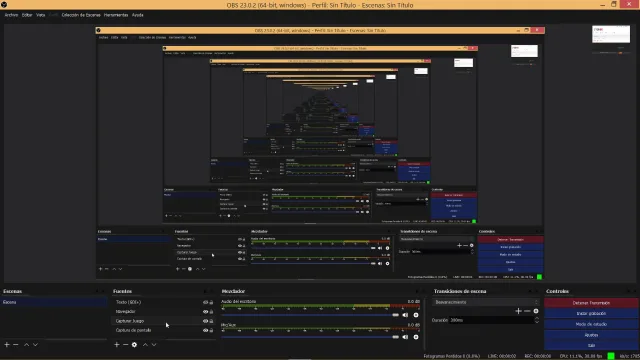Open transition properties gear in Transiciones de escena

536,311
